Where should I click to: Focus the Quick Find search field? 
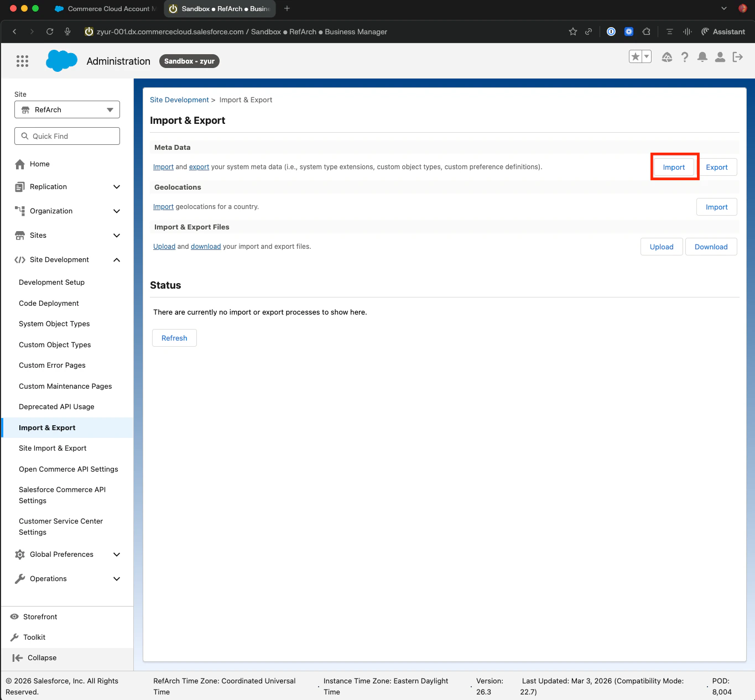click(x=67, y=136)
